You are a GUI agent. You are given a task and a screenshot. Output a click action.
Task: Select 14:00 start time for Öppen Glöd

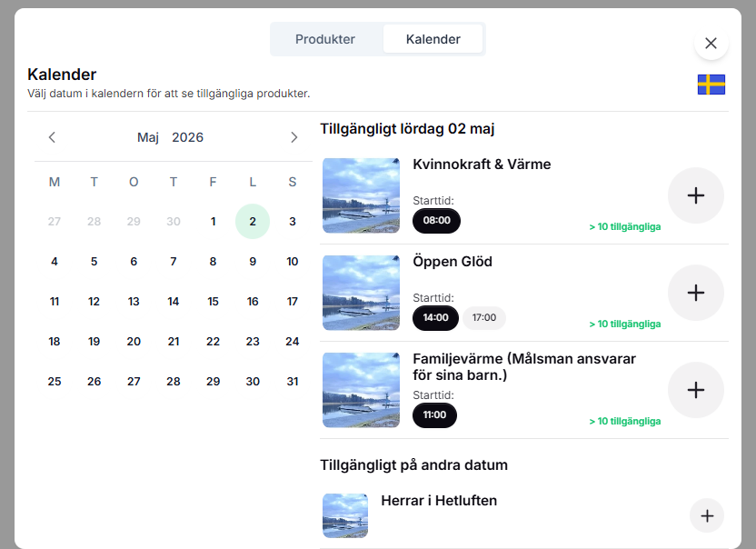pyautogui.click(x=436, y=318)
